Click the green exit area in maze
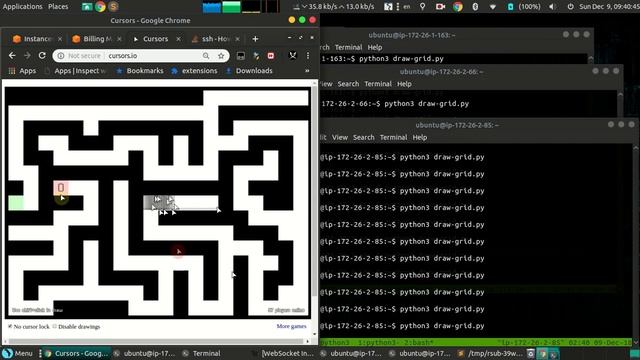This screenshot has width=640, height=360. 16,203
